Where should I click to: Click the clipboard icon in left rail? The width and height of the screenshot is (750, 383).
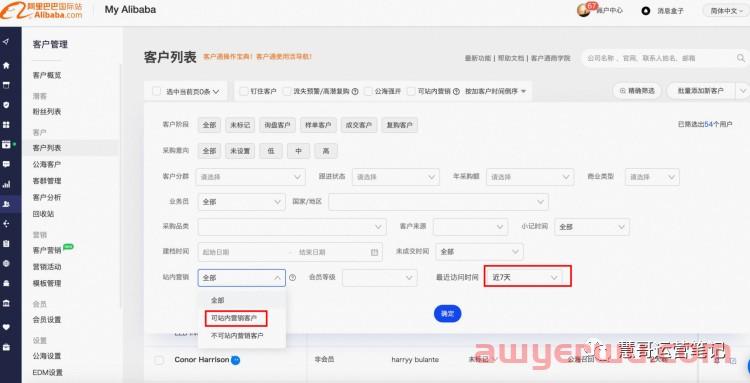(6, 243)
